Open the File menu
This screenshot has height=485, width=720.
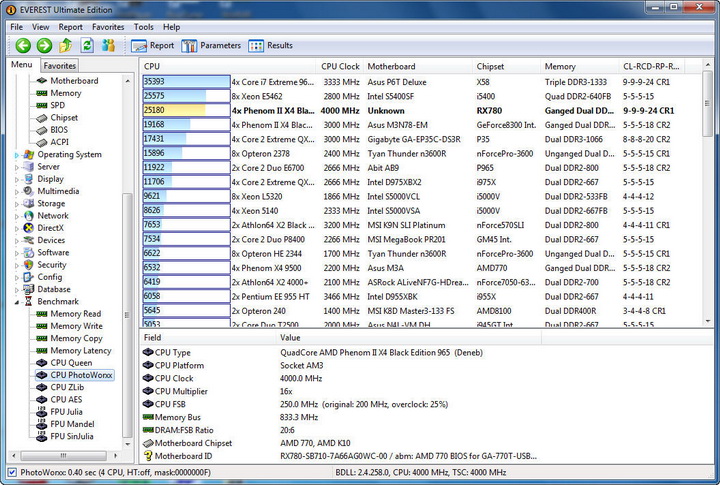click(17, 27)
